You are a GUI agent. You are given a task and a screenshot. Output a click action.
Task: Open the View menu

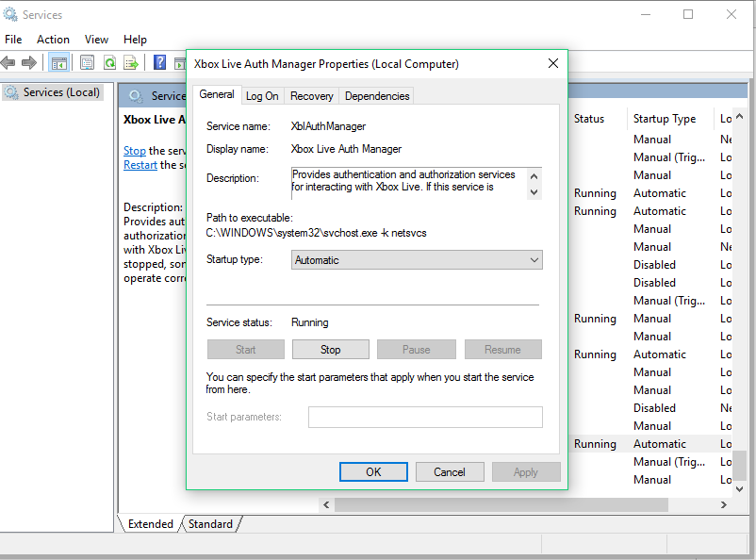pos(96,40)
